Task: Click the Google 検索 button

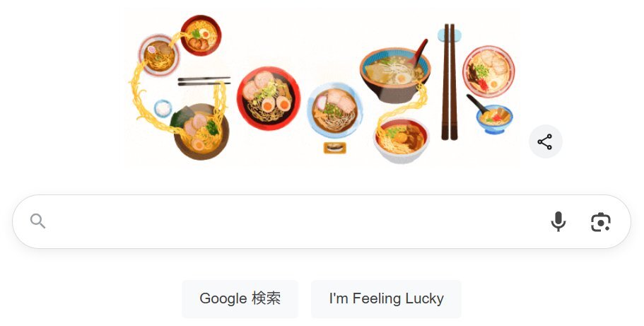Action: (240, 299)
